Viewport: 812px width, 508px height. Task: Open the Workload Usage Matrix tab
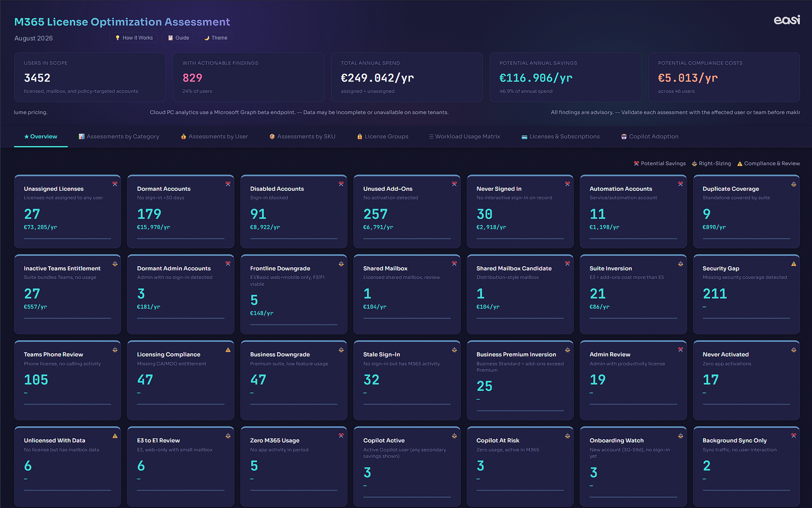[464, 136]
